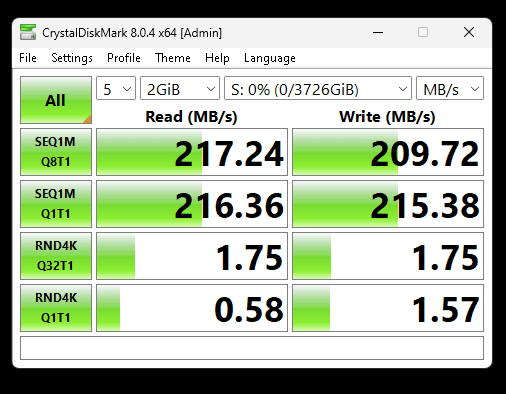Start the RND4K Q32T1 test
This screenshot has height=394, width=506.
click(56, 256)
